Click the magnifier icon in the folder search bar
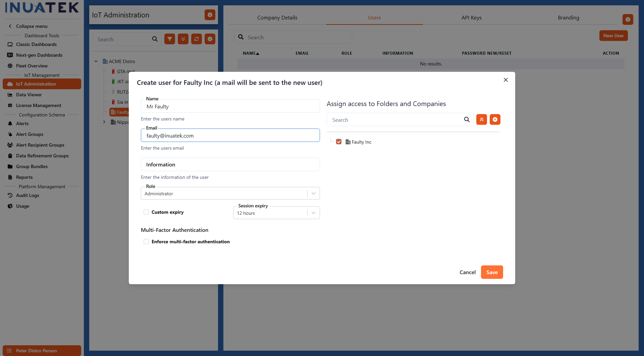Screen dimensions: 644x356 pyautogui.click(x=467, y=119)
